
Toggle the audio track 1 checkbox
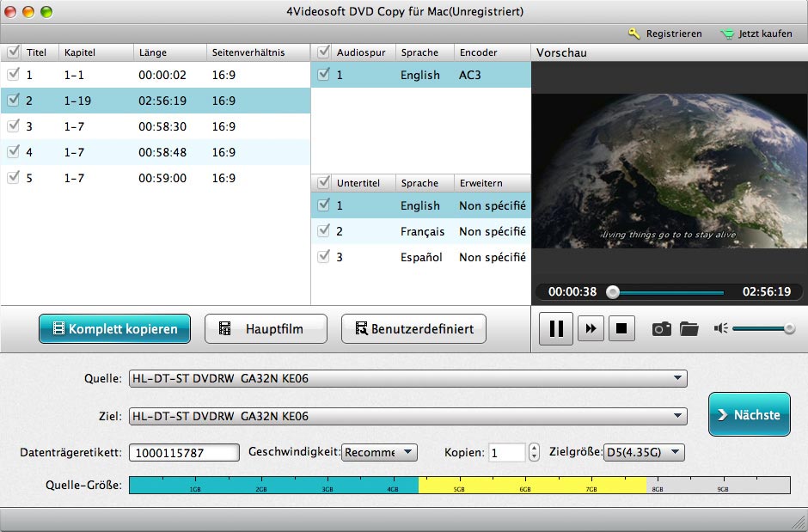(323, 75)
